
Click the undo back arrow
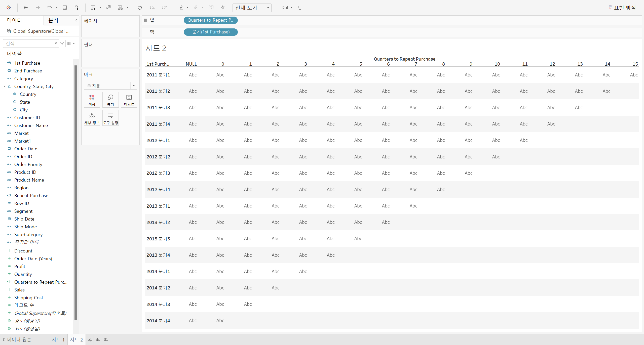click(x=25, y=8)
